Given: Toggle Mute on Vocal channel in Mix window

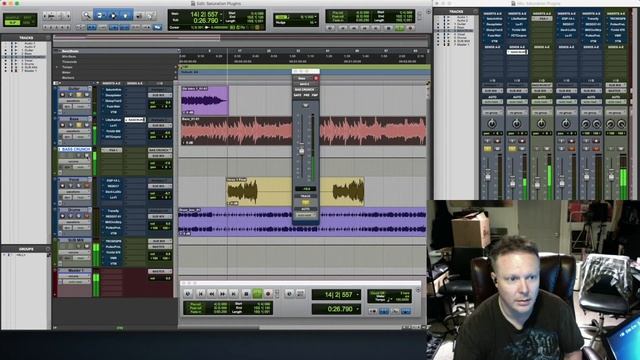Looking at the screenshot, I should 571,149.
